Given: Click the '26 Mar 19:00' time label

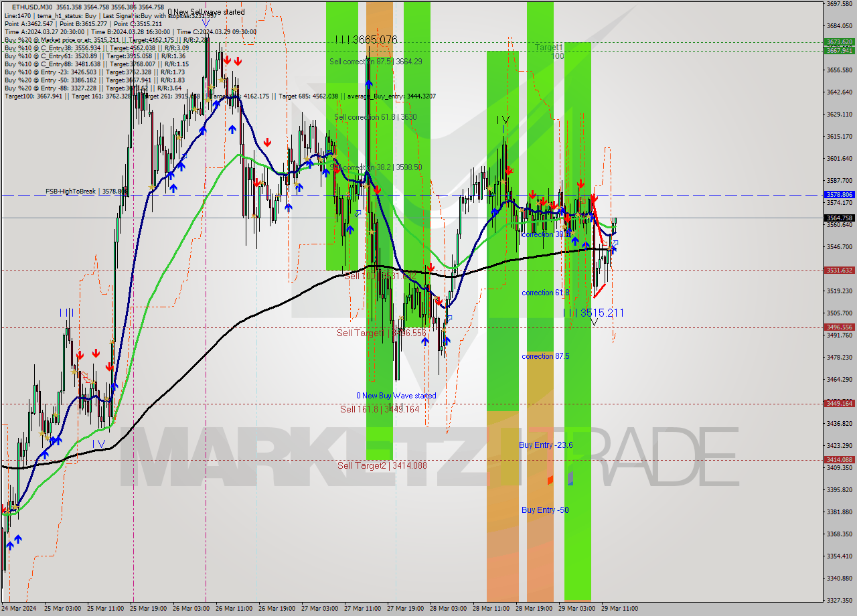Looking at the screenshot, I should click(277, 609).
